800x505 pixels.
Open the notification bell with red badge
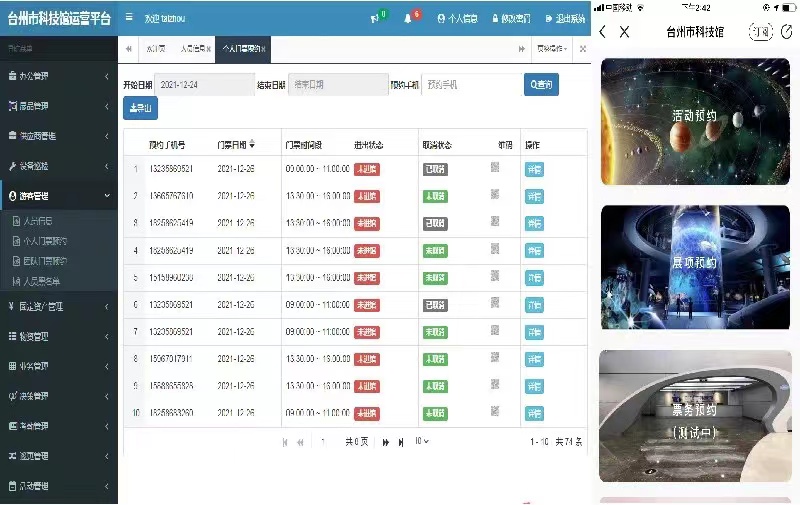pyautogui.click(x=408, y=18)
